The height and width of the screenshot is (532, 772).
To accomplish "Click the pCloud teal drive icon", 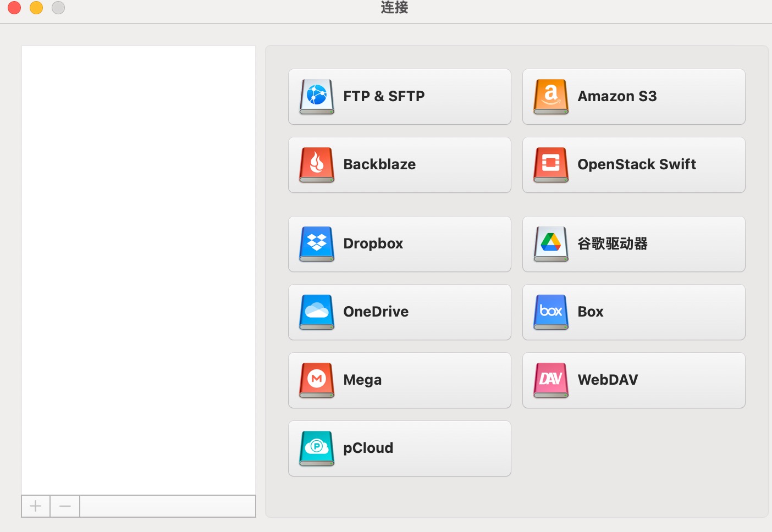I will click(x=317, y=448).
